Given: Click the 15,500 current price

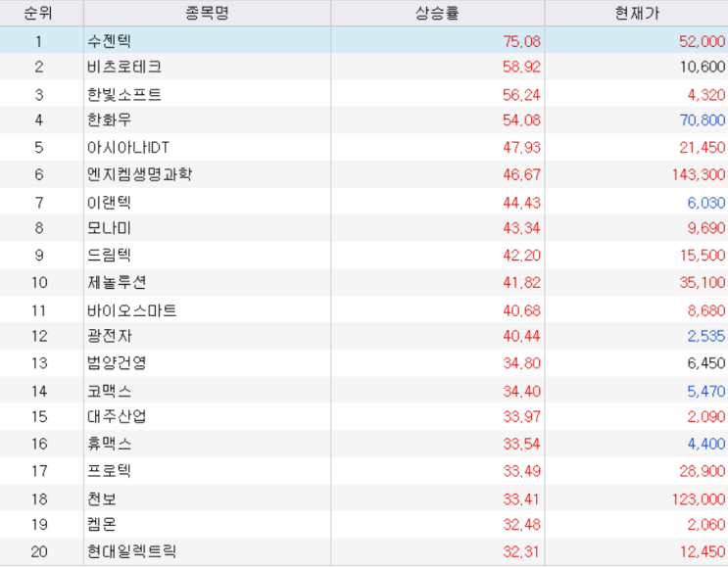Looking at the screenshot, I should 703,255.
